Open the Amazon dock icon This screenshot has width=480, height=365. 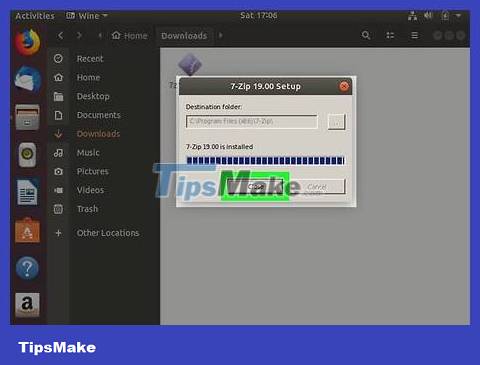coord(27,305)
